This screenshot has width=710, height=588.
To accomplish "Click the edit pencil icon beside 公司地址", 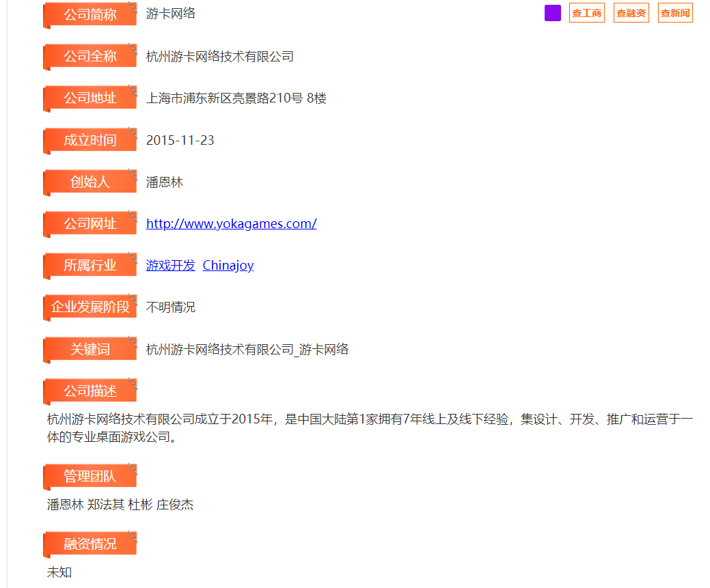I will coord(134,91).
